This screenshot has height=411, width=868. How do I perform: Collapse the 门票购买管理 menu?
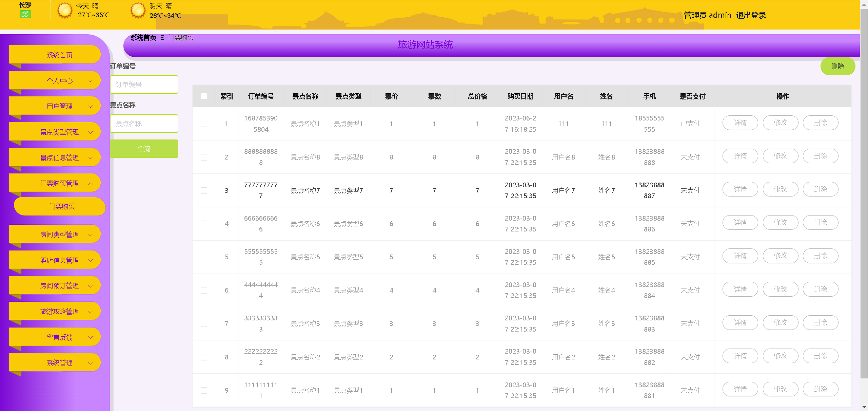click(x=59, y=183)
